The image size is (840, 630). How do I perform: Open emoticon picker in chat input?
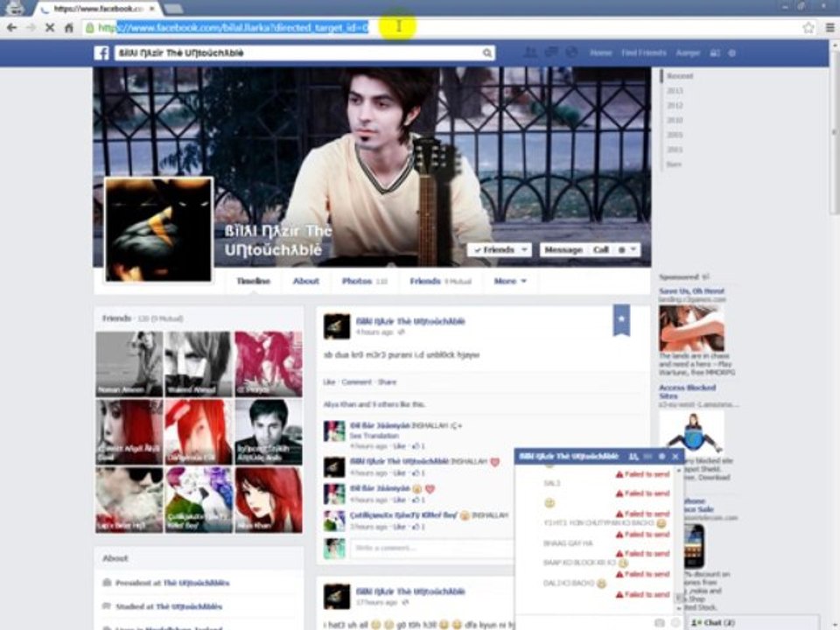coord(675,622)
